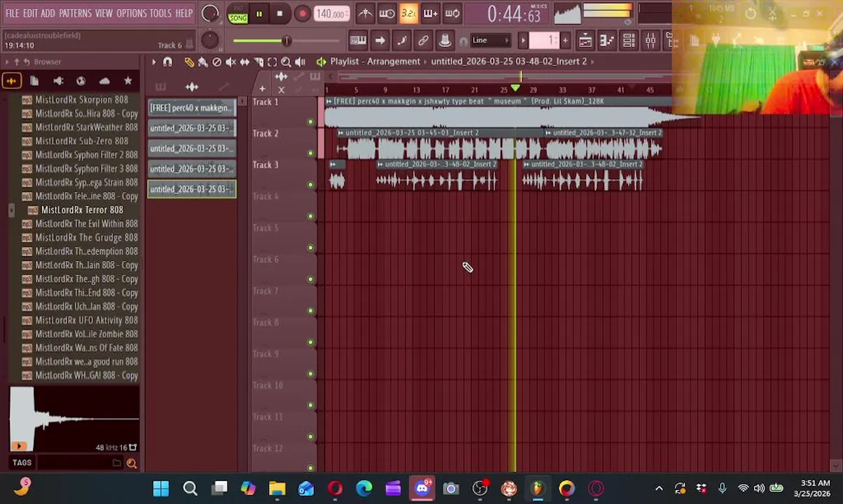Viewport: 843px width, 504px height.
Task: Open the playlist options arrow menu
Action: tap(153, 62)
